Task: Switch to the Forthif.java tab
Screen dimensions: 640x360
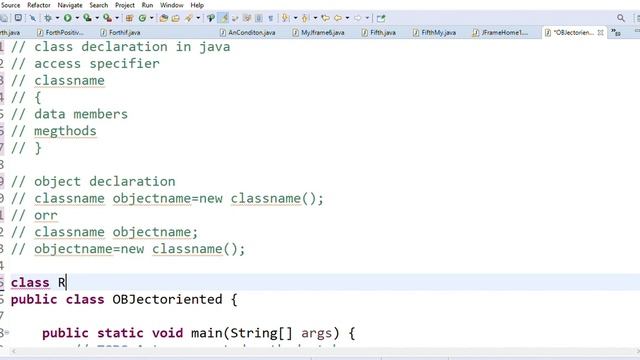Action: (x=120, y=32)
